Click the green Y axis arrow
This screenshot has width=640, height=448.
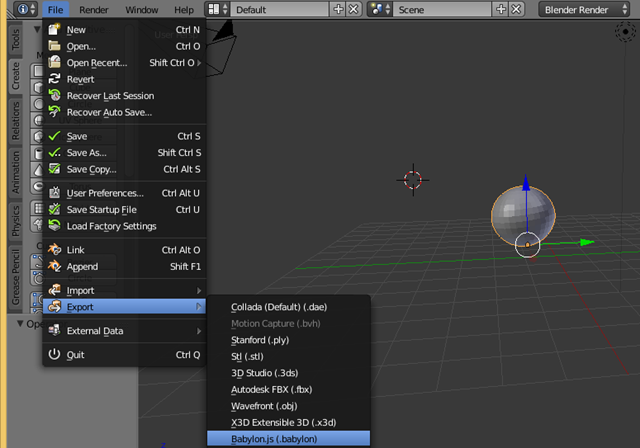587,242
